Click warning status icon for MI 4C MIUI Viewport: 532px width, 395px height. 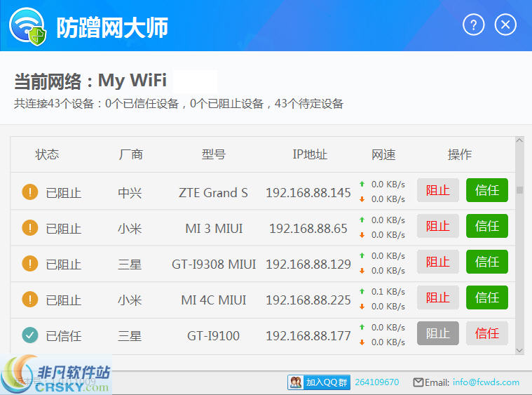(x=30, y=300)
